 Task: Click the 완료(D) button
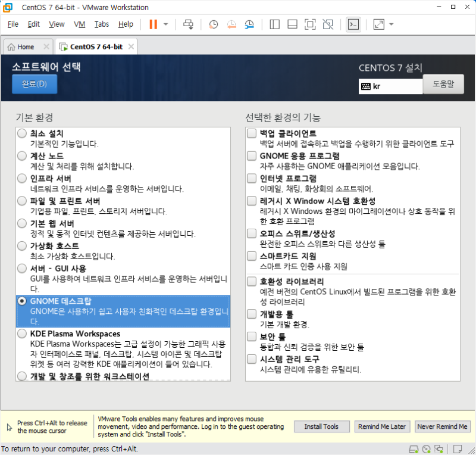coord(34,84)
